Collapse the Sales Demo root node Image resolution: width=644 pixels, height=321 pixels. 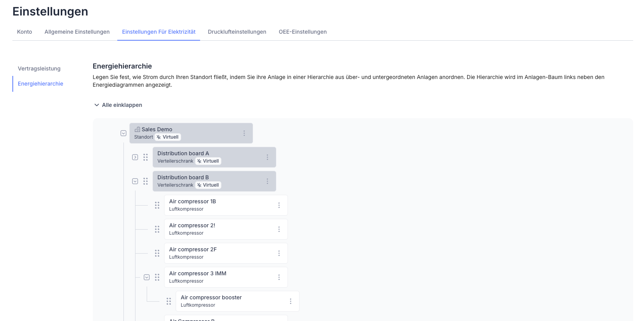(123, 133)
